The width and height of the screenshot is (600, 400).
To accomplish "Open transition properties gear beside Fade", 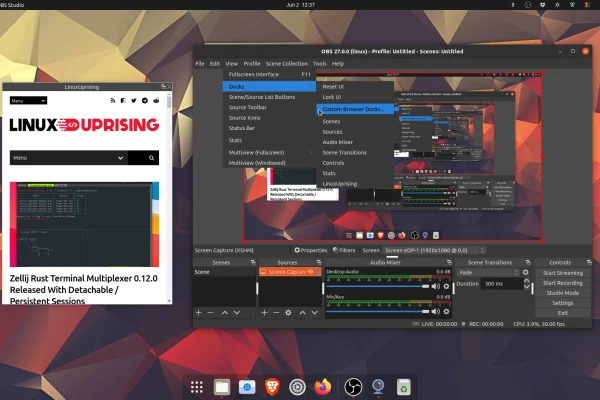I will pos(526,273).
